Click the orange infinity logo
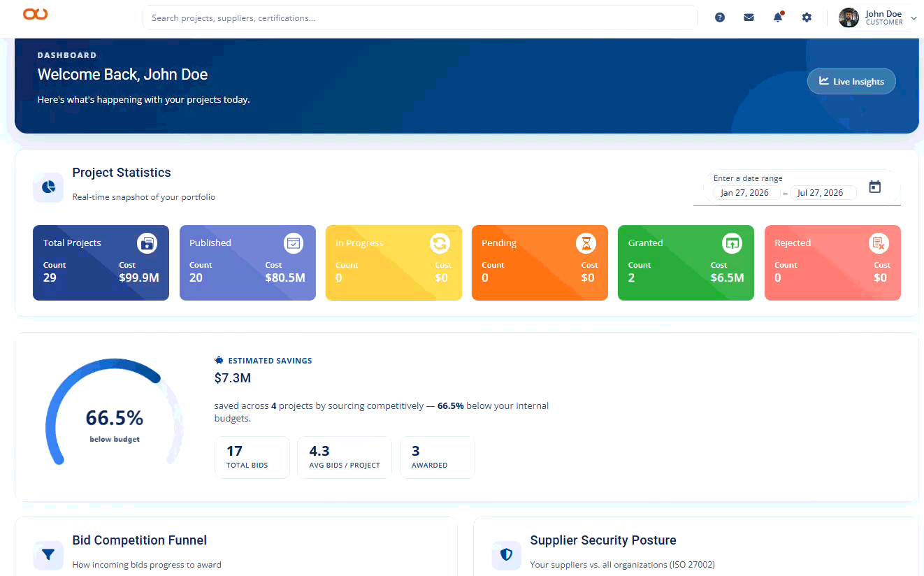The width and height of the screenshot is (924, 576). [35, 15]
